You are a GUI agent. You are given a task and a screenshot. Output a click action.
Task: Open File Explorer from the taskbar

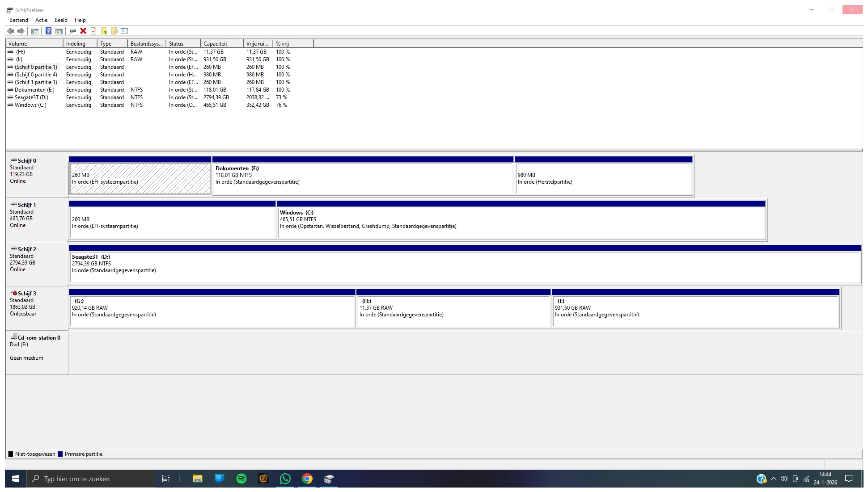198,479
